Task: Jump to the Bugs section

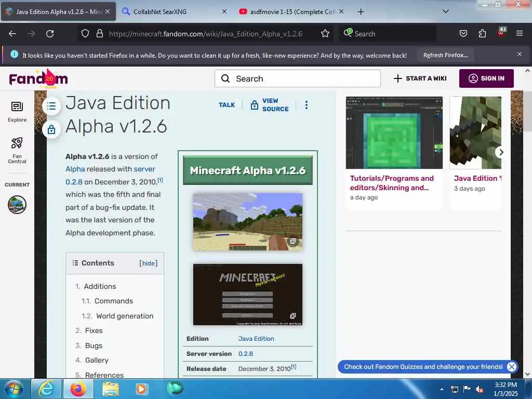Action: 94,345
